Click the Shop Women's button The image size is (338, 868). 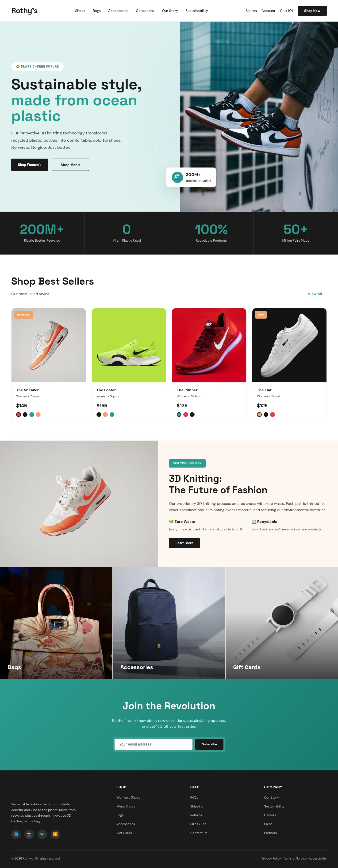tap(30, 165)
